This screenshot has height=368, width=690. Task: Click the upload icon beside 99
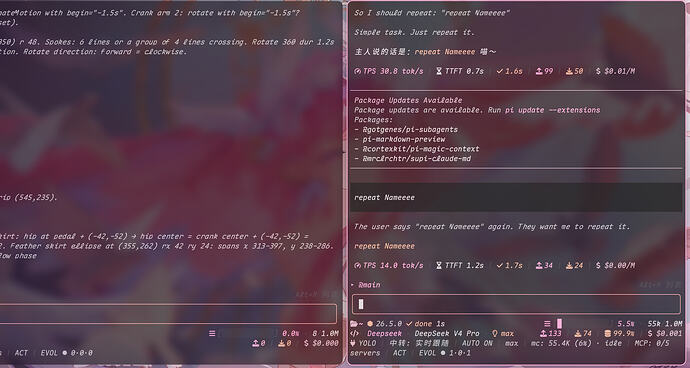point(539,71)
